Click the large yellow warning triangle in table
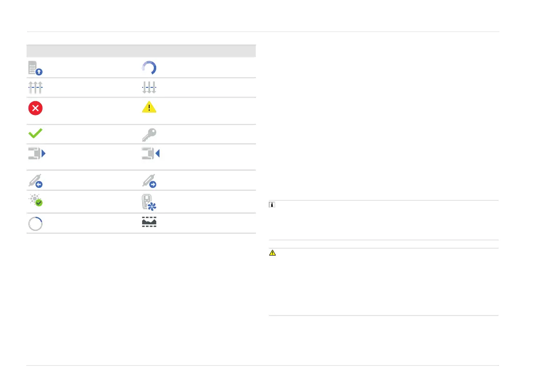This screenshot has width=557, height=392. click(149, 107)
